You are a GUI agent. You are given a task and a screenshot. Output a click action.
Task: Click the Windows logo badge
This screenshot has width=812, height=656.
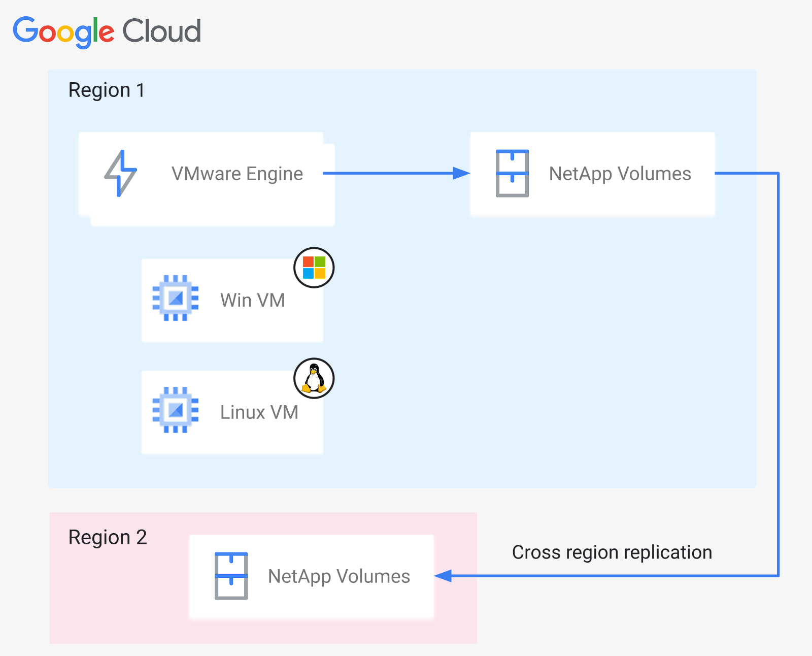click(x=314, y=268)
